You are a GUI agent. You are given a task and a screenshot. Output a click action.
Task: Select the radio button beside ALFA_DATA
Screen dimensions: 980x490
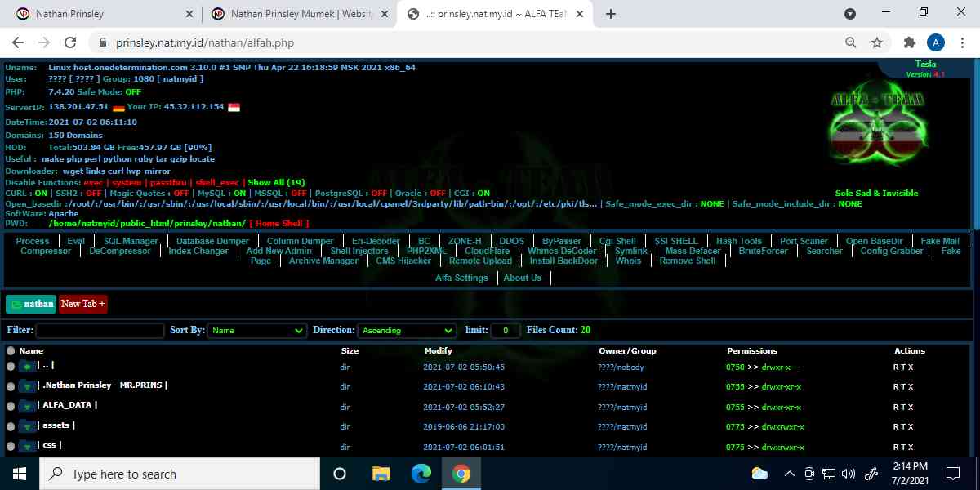(9, 406)
